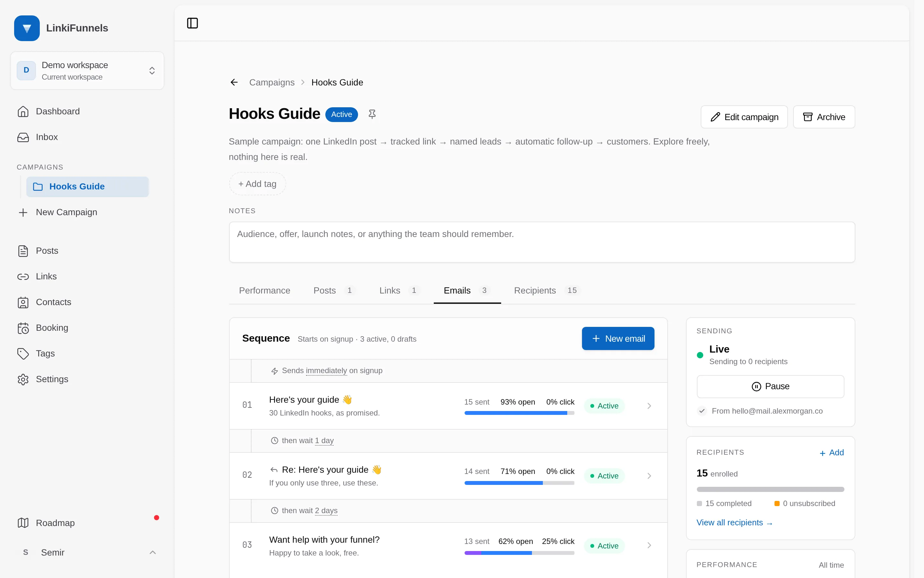Open email 01 Here's your guide chevron

649,406
